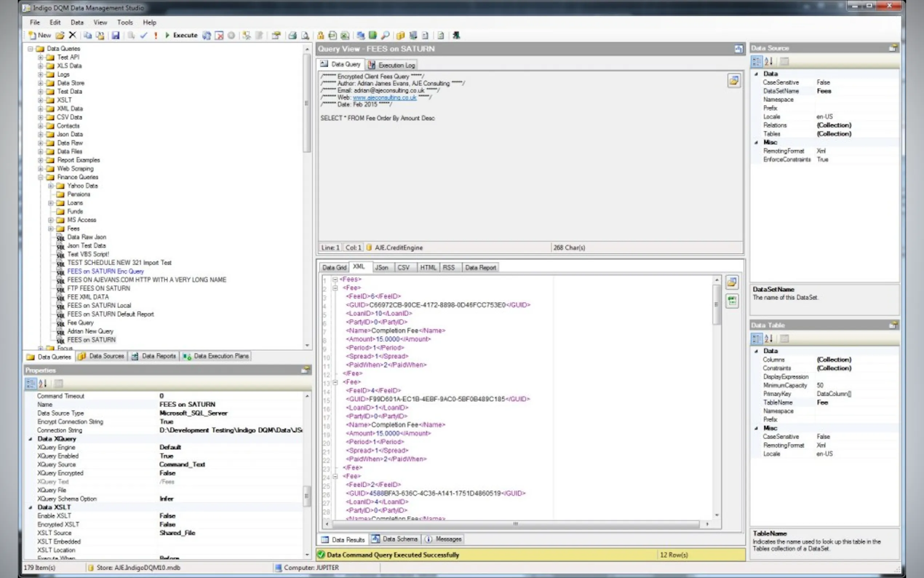This screenshot has height=578, width=924.
Task: Click the magnifying glass search icon in the toolbar
Action: point(385,36)
